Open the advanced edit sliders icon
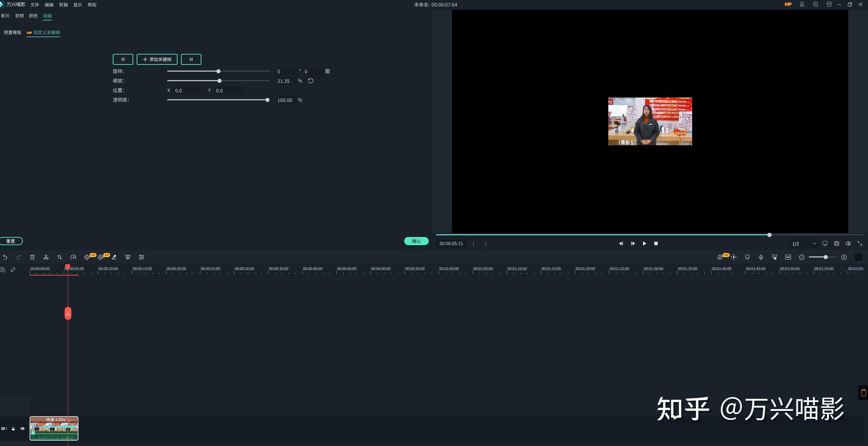 tap(141, 257)
